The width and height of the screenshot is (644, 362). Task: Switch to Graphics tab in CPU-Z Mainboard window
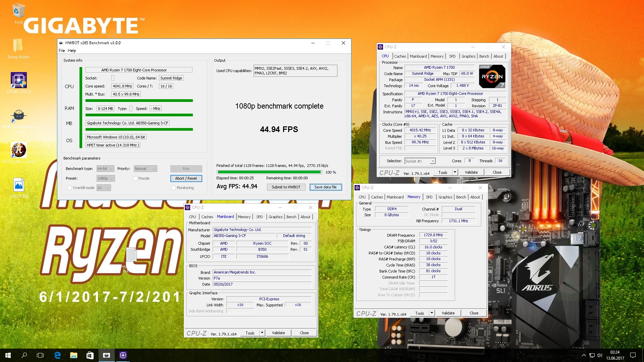point(275,217)
